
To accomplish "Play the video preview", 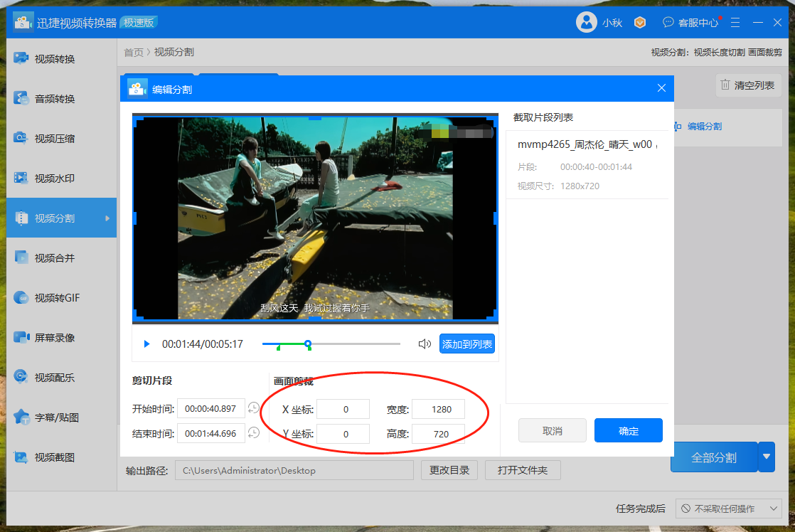I will click(147, 344).
